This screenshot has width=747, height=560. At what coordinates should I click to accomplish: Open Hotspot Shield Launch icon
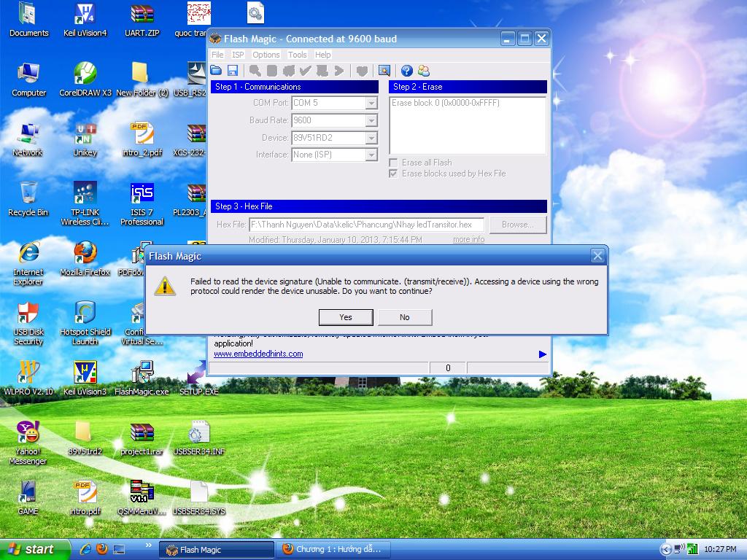coord(85,323)
